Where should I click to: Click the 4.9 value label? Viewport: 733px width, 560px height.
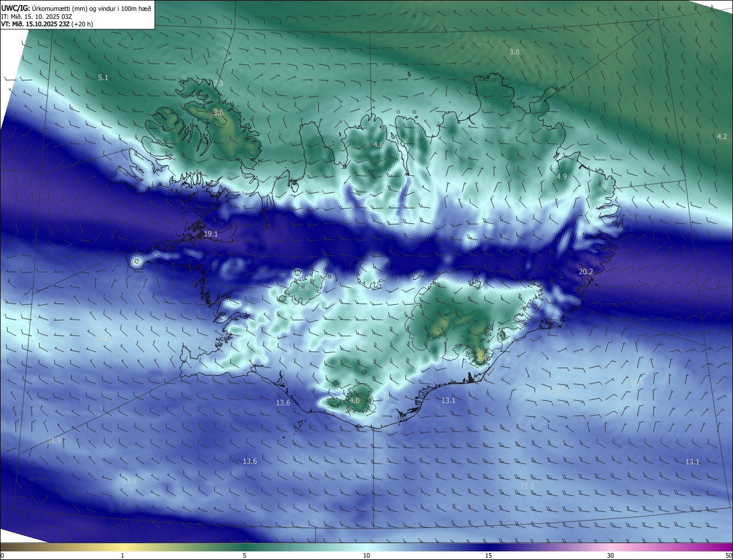[561, 177]
